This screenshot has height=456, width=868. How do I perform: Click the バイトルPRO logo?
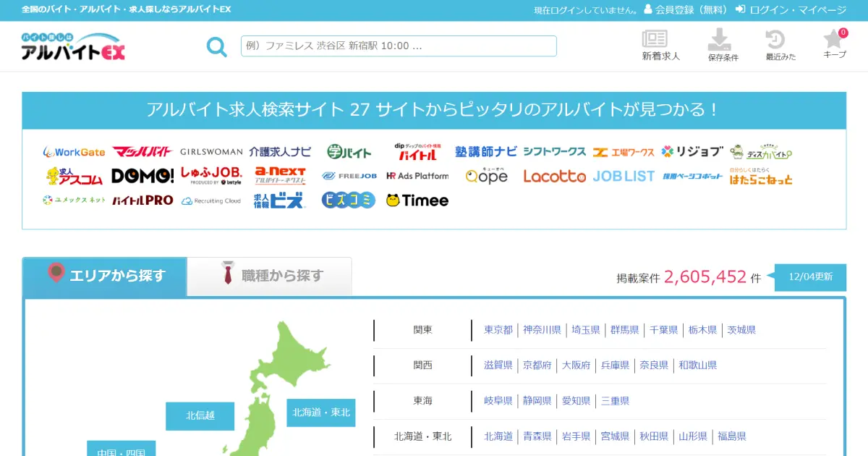(x=142, y=200)
